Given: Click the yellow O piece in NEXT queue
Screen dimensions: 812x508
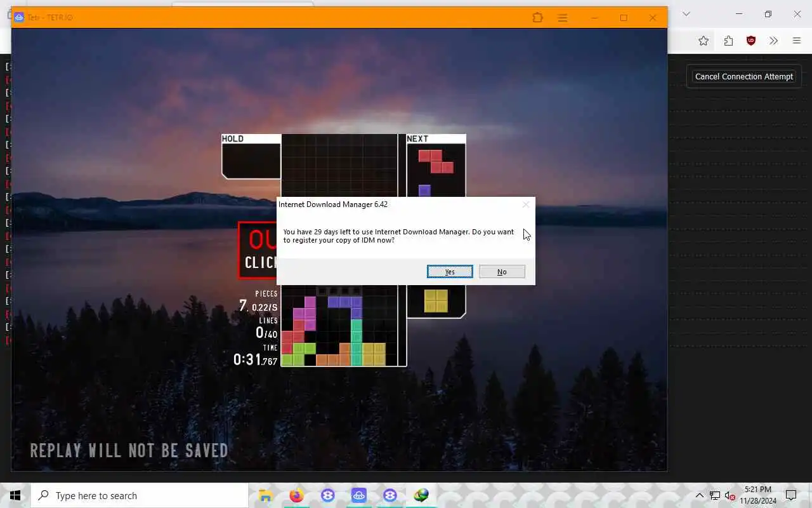Looking at the screenshot, I should [x=436, y=301].
